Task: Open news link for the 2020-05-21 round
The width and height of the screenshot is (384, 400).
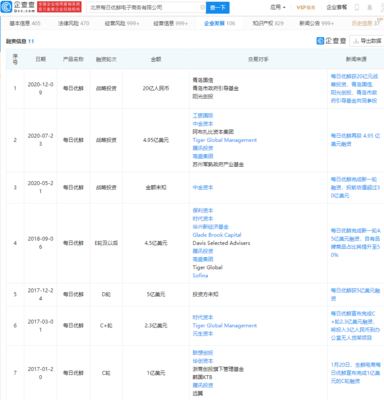Action: click(x=355, y=187)
